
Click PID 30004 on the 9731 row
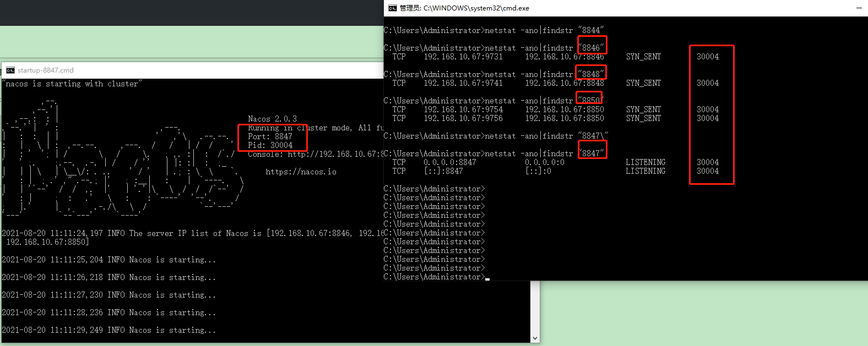coord(708,57)
